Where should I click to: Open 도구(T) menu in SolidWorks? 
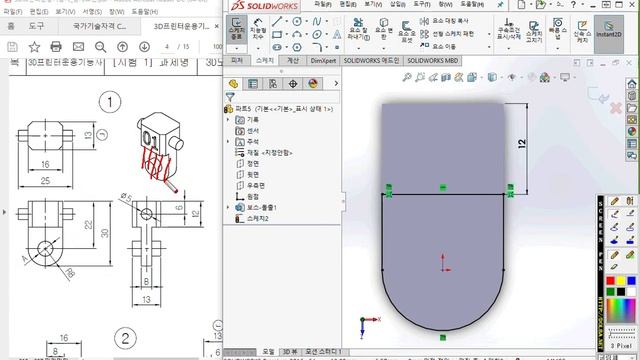pos(422,4)
